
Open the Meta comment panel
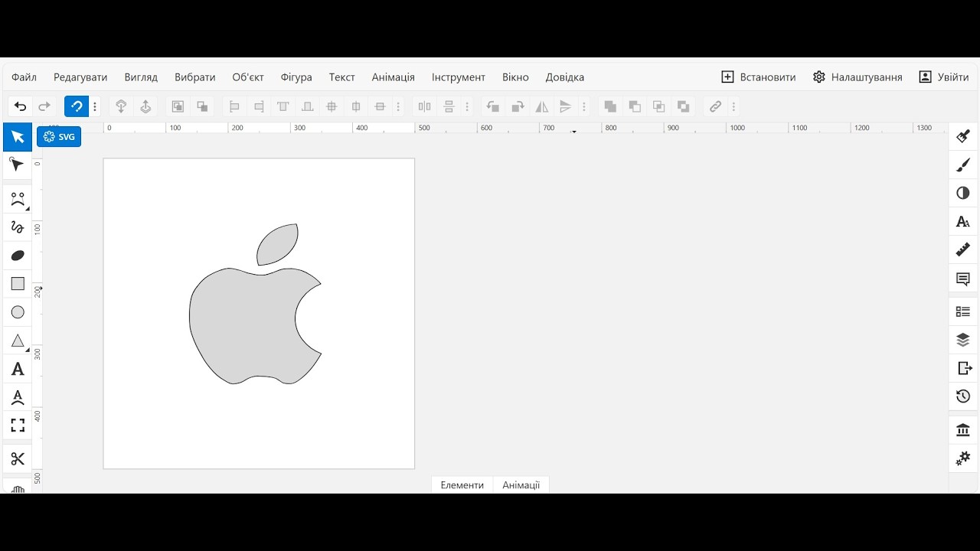point(963,279)
